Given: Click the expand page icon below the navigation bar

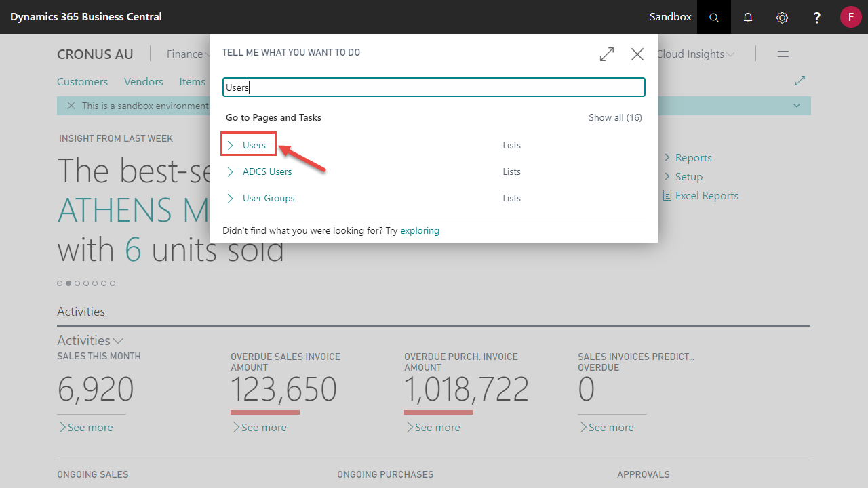Looking at the screenshot, I should (x=800, y=81).
